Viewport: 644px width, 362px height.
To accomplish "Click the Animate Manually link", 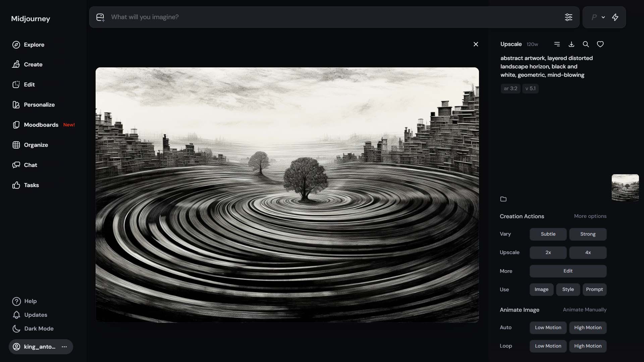I will coord(585,310).
